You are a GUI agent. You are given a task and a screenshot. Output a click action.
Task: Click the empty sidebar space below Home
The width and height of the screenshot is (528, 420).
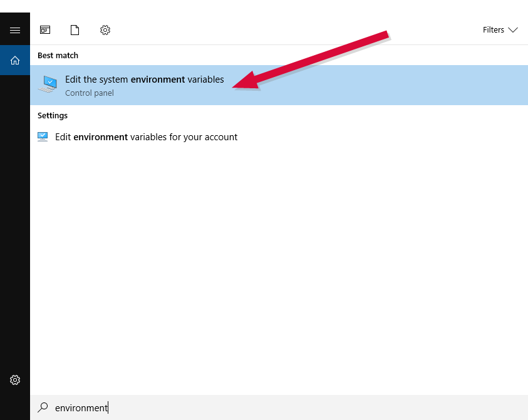[15, 219]
